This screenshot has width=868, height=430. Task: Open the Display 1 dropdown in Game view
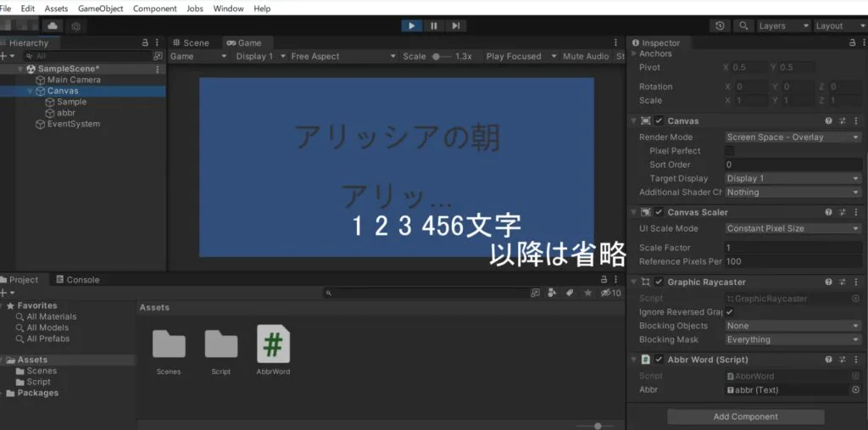click(261, 56)
